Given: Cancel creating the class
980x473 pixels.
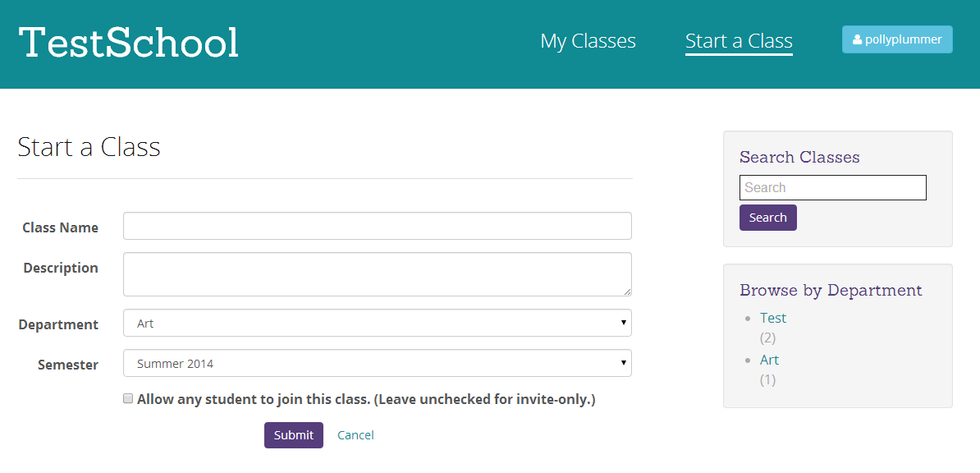Looking at the screenshot, I should [x=355, y=434].
